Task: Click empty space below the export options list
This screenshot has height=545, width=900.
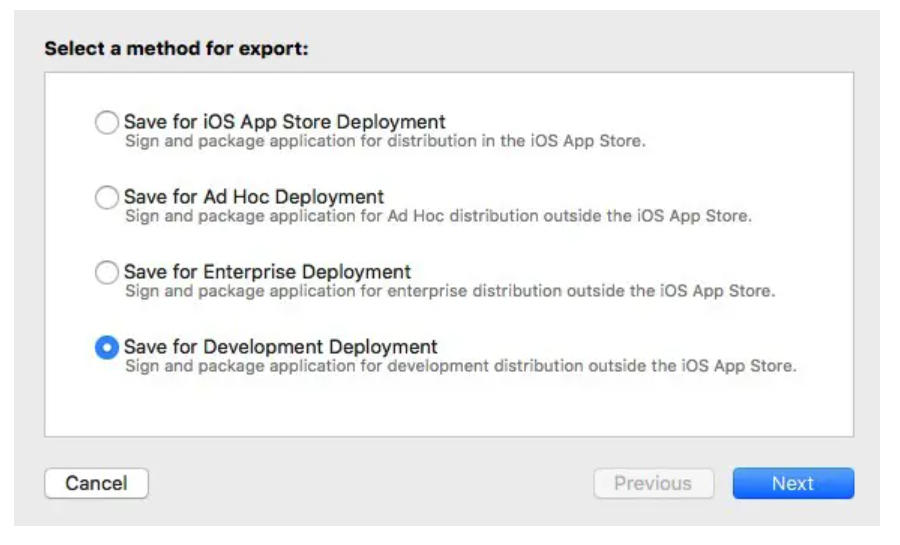Action: click(x=448, y=408)
